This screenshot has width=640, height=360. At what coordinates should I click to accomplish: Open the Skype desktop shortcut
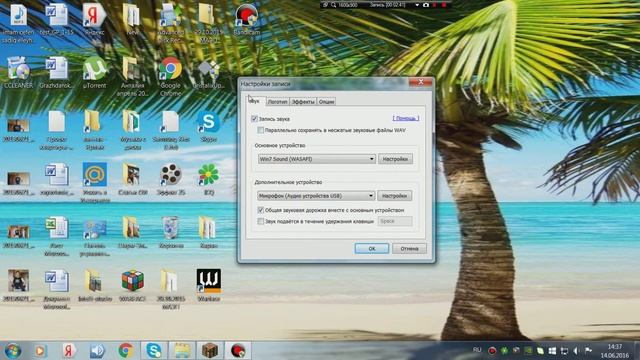[x=208, y=127]
